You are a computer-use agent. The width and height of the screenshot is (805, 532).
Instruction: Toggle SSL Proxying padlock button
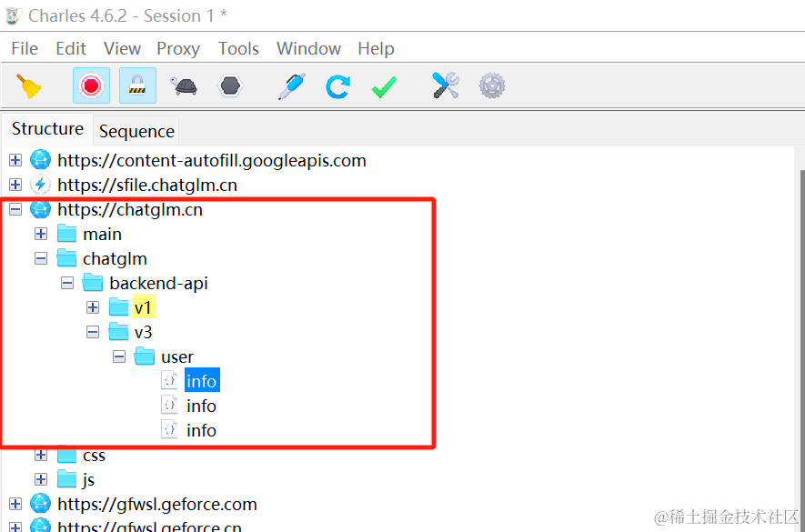point(137,85)
